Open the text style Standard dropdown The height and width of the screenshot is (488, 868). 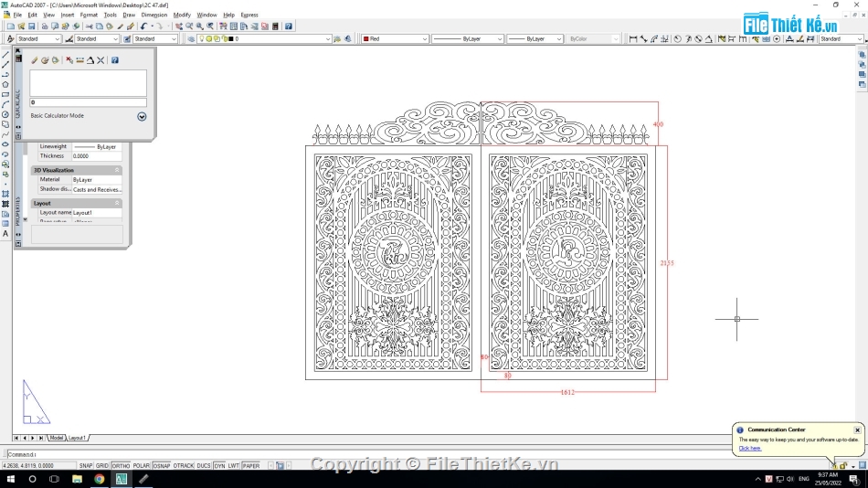point(38,38)
